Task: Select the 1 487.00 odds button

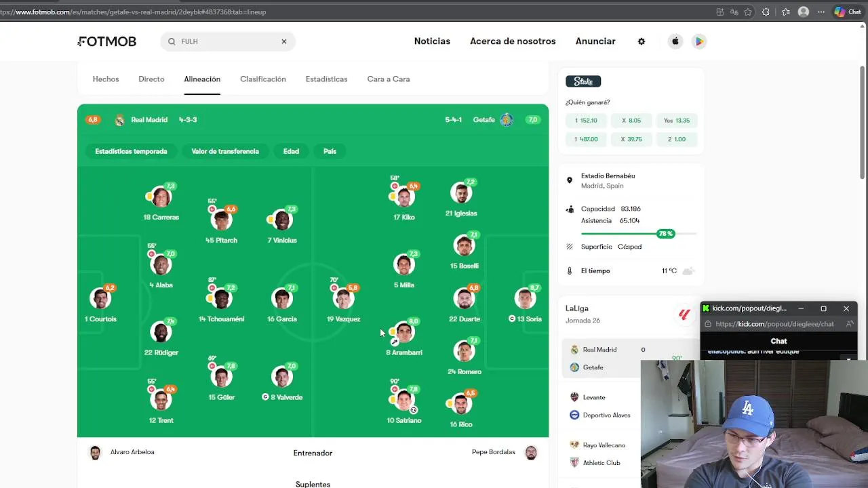Action: tap(586, 139)
